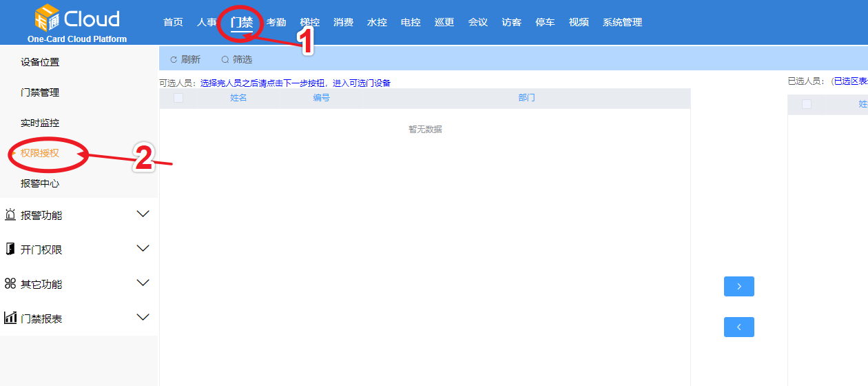This screenshot has width=868, height=386.
Task: Sort by the 部门 column header
Action: 526,98
